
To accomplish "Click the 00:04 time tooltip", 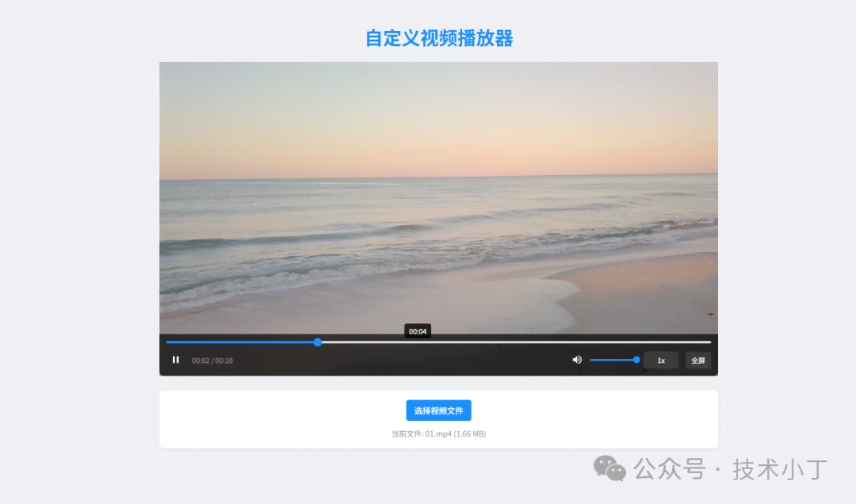I will click(x=418, y=331).
